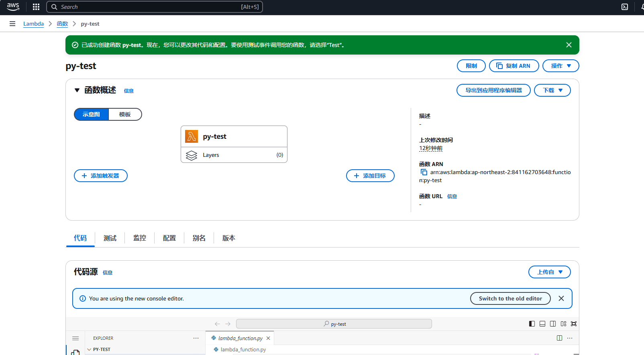Screen dimensions: 644x355
Task: Click the 限制 button
Action: point(471,66)
